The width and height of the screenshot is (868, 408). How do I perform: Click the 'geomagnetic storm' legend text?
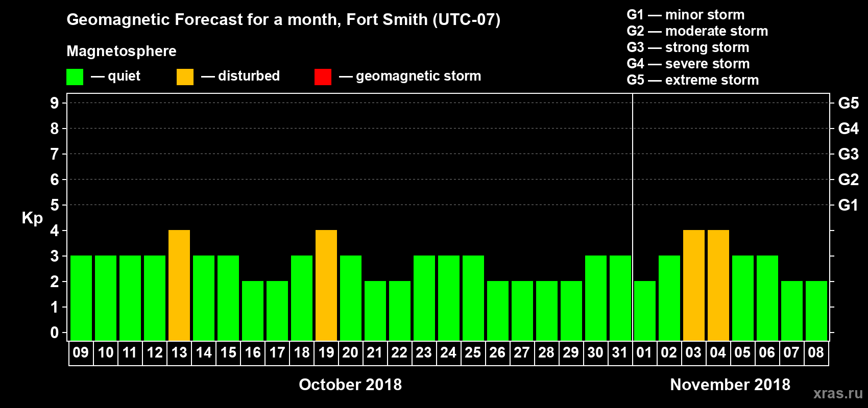point(419,76)
